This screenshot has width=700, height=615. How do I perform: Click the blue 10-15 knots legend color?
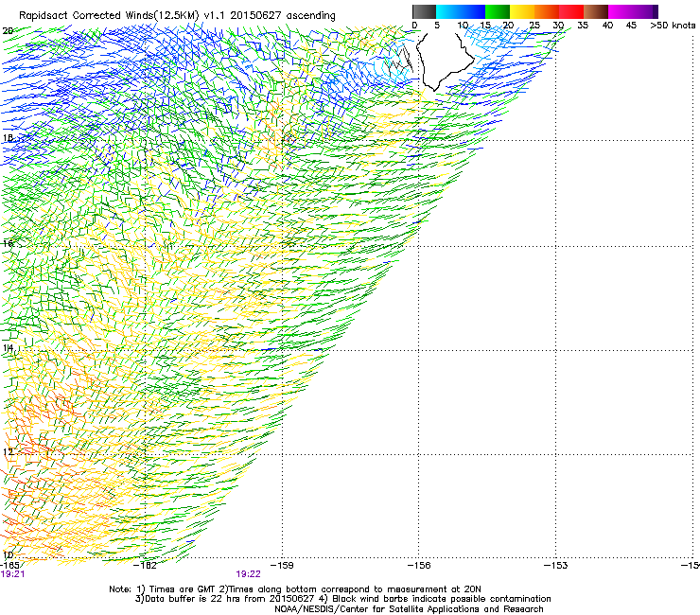472,11
